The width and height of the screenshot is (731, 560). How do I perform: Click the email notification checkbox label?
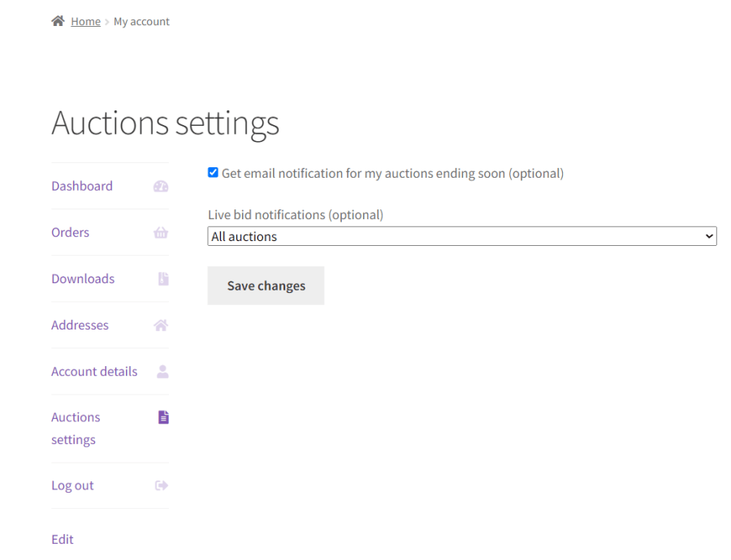pos(392,174)
